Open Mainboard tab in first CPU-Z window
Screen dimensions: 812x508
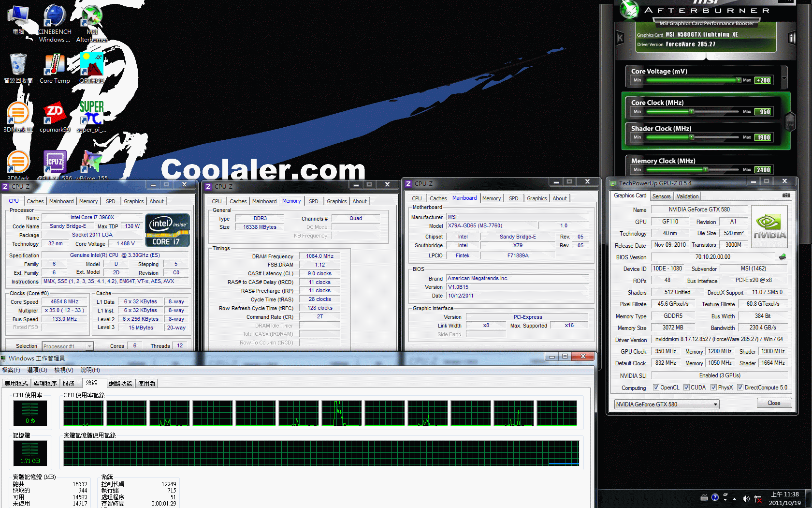point(61,201)
